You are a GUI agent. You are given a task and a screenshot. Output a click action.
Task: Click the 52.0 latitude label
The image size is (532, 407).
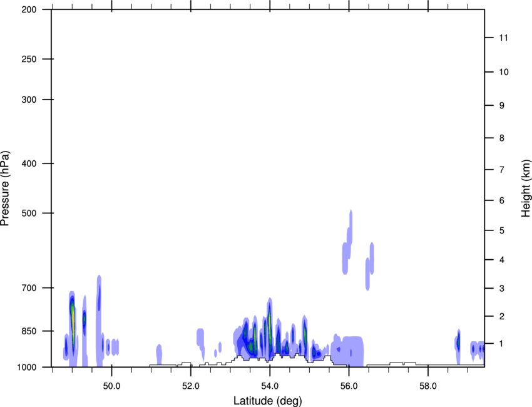pos(191,386)
